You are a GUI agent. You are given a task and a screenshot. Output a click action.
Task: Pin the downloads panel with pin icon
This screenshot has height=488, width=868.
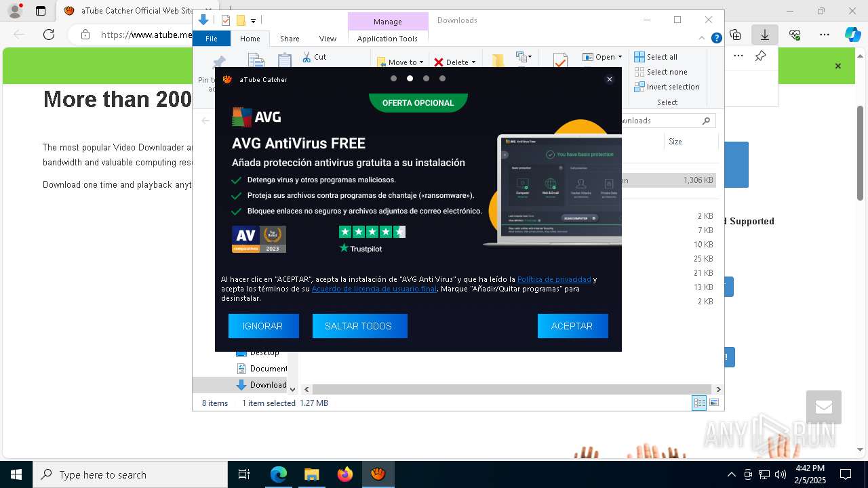coord(761,56)
